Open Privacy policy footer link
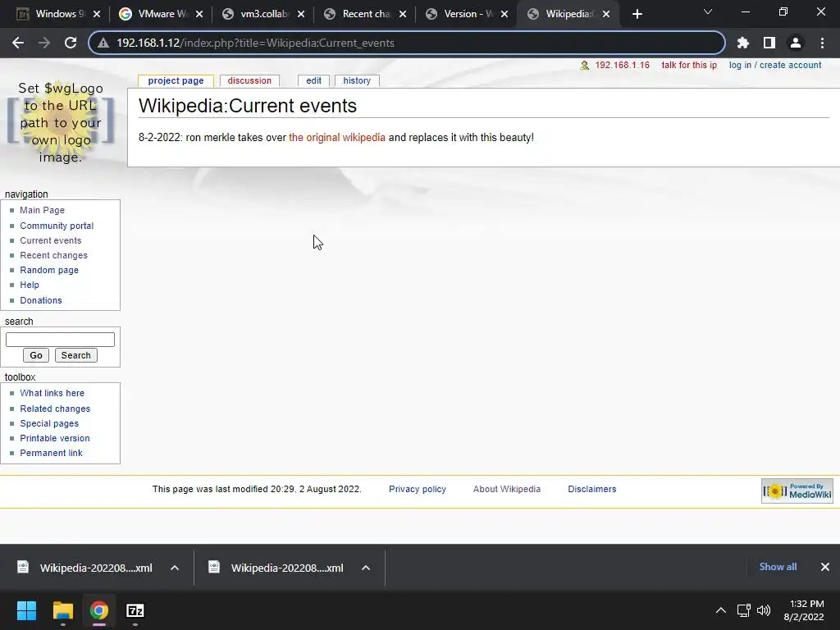The image size is (840, 630). (x=418, y=489)
